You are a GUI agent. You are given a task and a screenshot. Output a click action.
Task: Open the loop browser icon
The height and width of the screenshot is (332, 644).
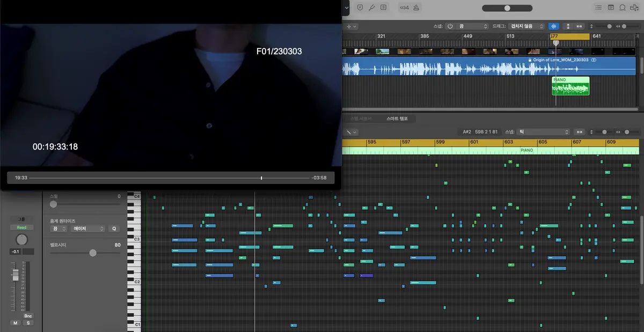623,8
